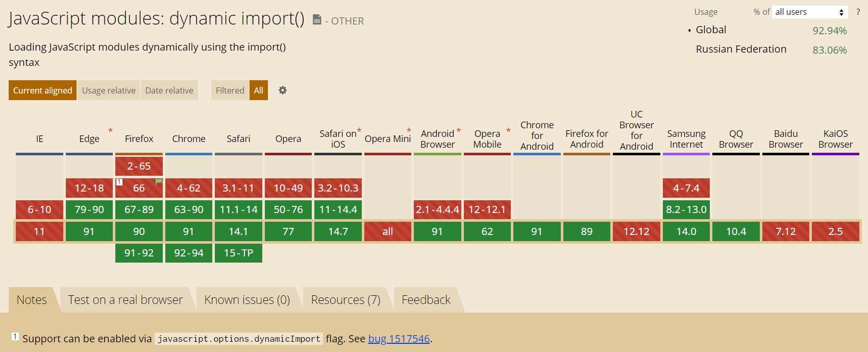Select the Safari 3.1-11 version cell

tap(238, 188)
